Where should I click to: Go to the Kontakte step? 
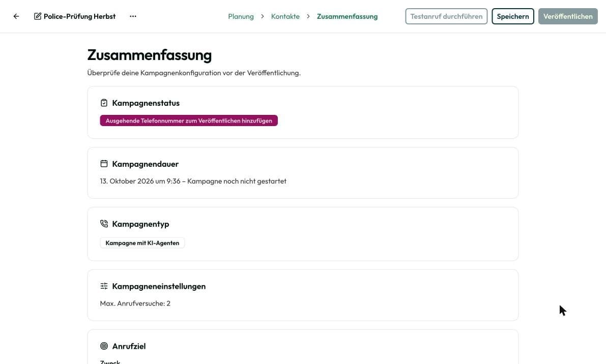[285, 16]
